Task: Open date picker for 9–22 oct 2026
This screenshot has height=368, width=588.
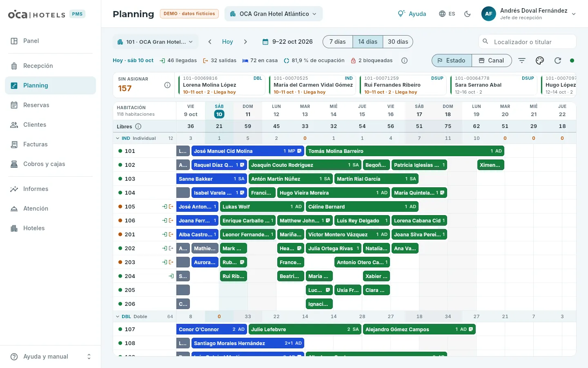Action: point(287,42)
